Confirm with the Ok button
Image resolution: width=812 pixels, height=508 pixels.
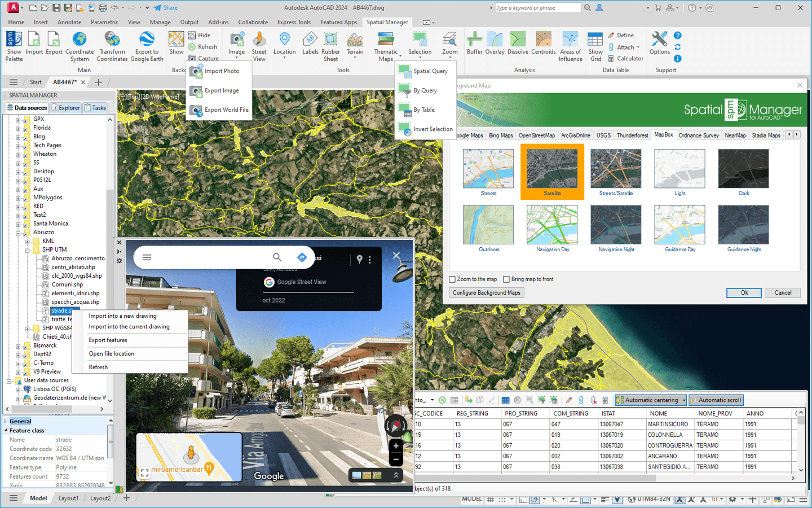pos(743,292)
